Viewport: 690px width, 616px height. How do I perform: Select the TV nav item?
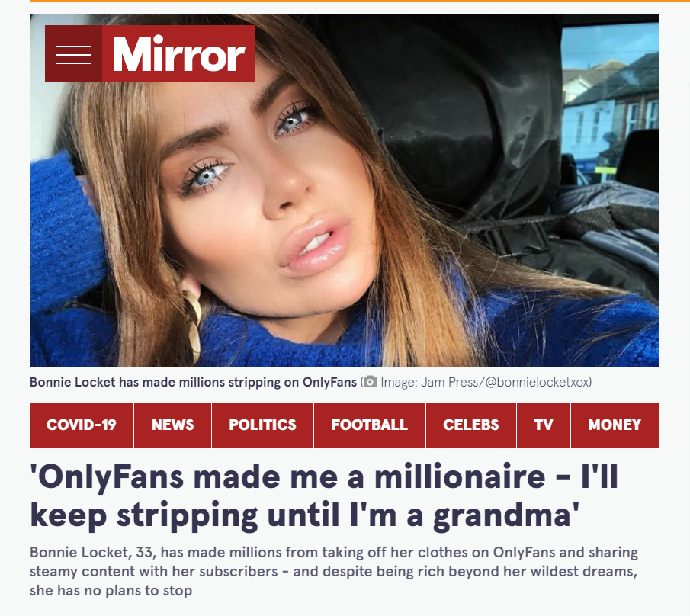(544, 425)
